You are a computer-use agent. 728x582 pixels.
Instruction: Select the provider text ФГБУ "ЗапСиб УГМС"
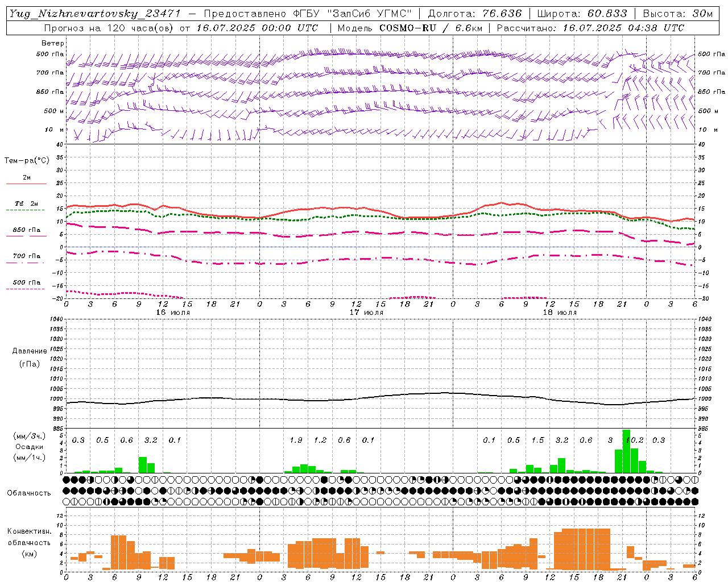351,14
